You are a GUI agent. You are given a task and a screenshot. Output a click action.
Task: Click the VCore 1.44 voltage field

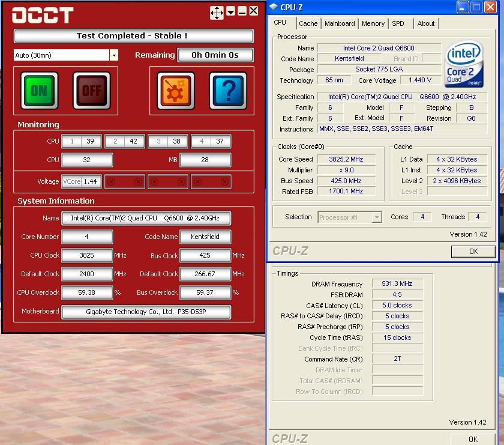click(x=82, y=181)
